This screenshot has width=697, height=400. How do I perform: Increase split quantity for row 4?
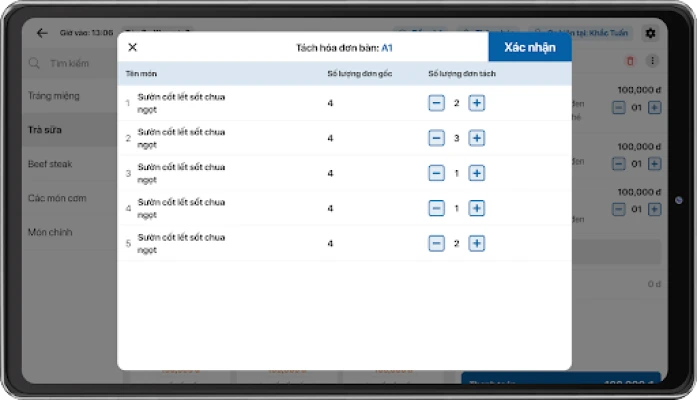pos(477,208)
